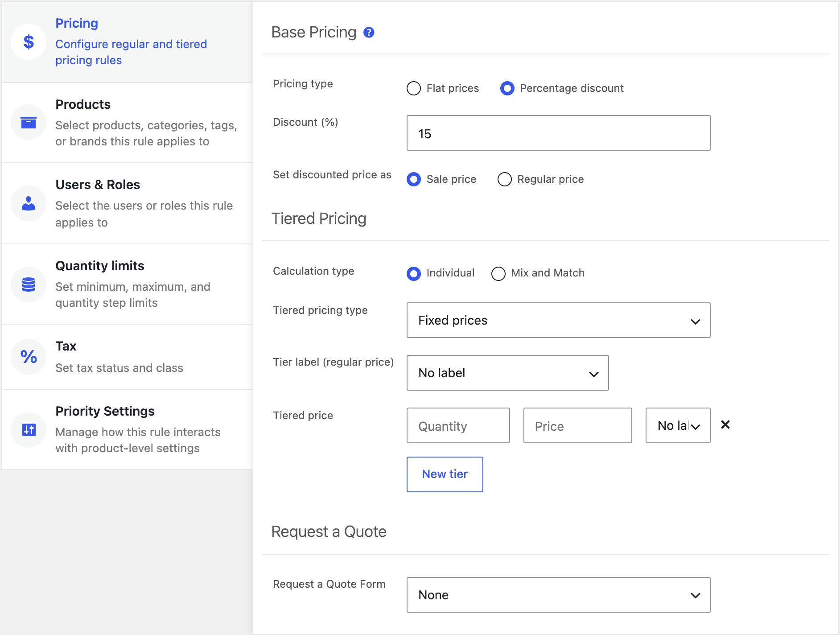Switch to the Products tab
Screen dimensions: 840x635
click(127, 123)
